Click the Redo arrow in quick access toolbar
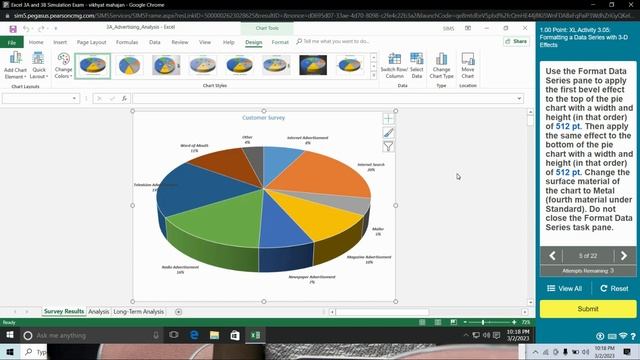This screenshot has width=640, height=360. click(41, 29)
